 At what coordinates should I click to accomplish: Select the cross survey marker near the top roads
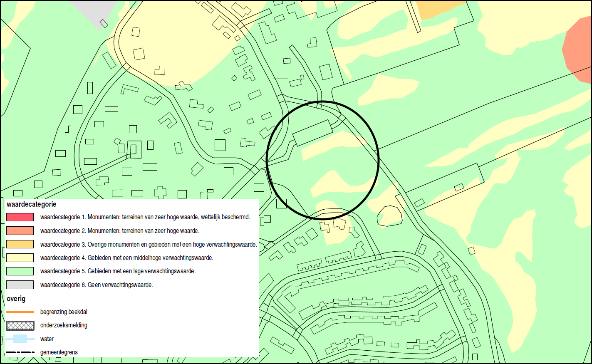(281, 78)
